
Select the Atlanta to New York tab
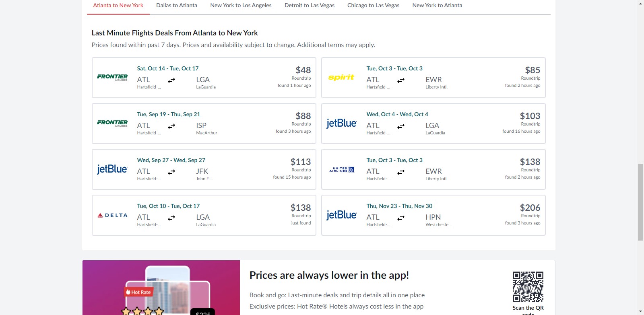pyautogui.click(x=118, y=6)
